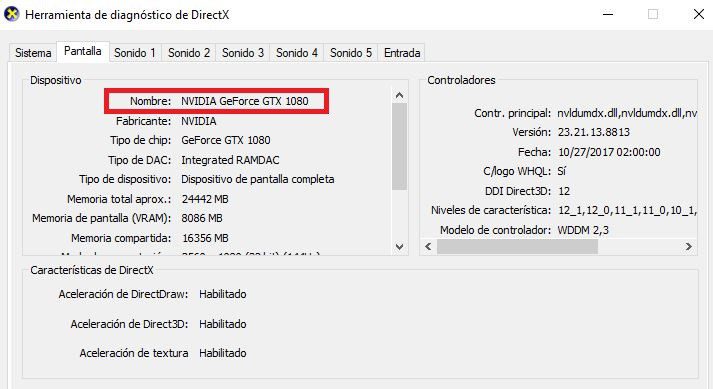This screenshot has width=713, height=389.
Task: Select the name value NVIDIA GeForce GTX 1080
Action: (245, 101)
